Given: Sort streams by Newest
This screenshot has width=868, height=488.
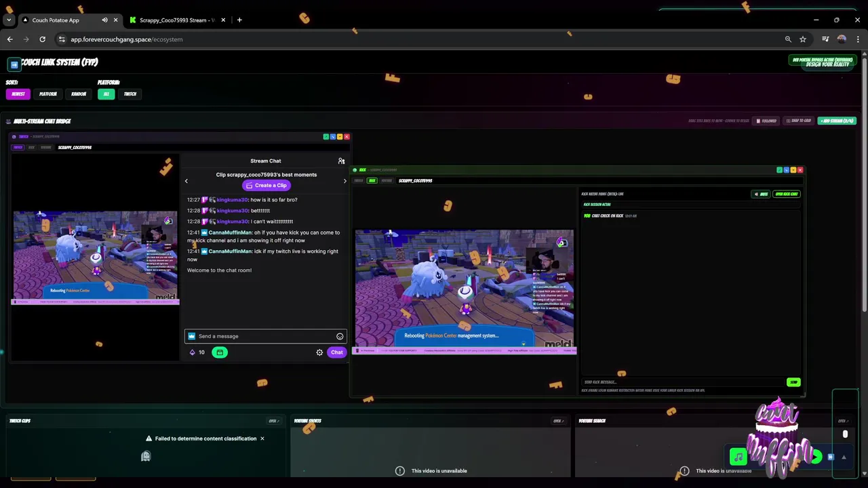Looking at the screenshot, I should 18,94.
